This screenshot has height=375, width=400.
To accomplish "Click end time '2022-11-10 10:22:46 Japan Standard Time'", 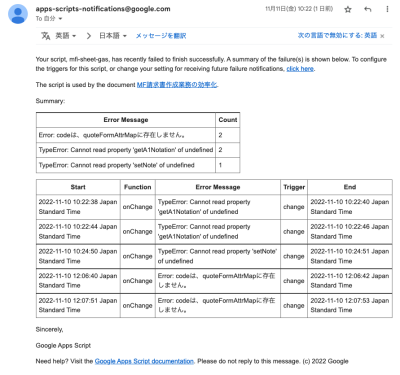I will pyautogui.click(x=350, y=231).
